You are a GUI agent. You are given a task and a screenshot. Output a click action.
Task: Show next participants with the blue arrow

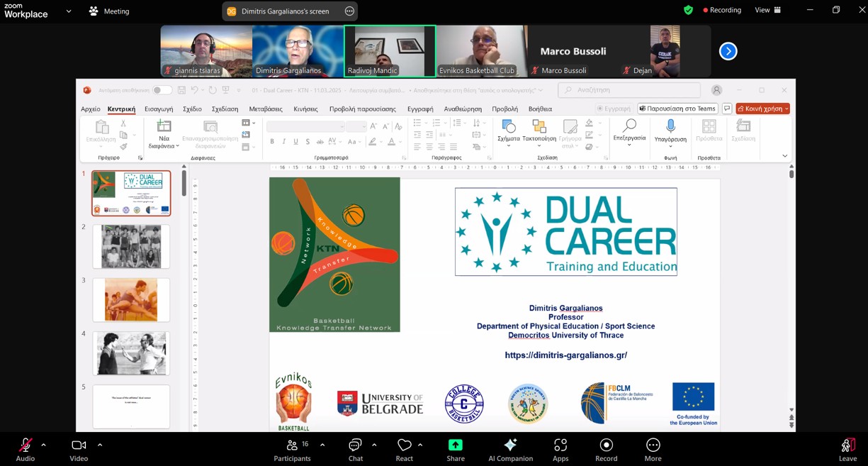[x=728, y=51]
